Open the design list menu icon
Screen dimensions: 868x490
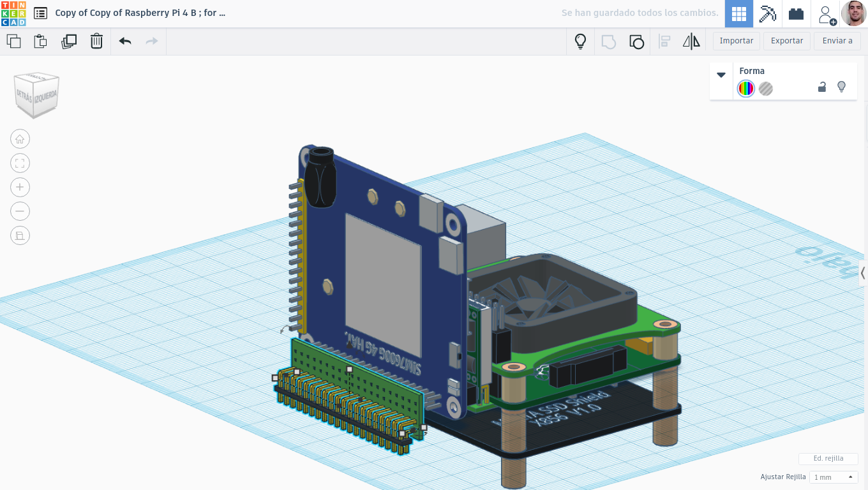[40, 13]
